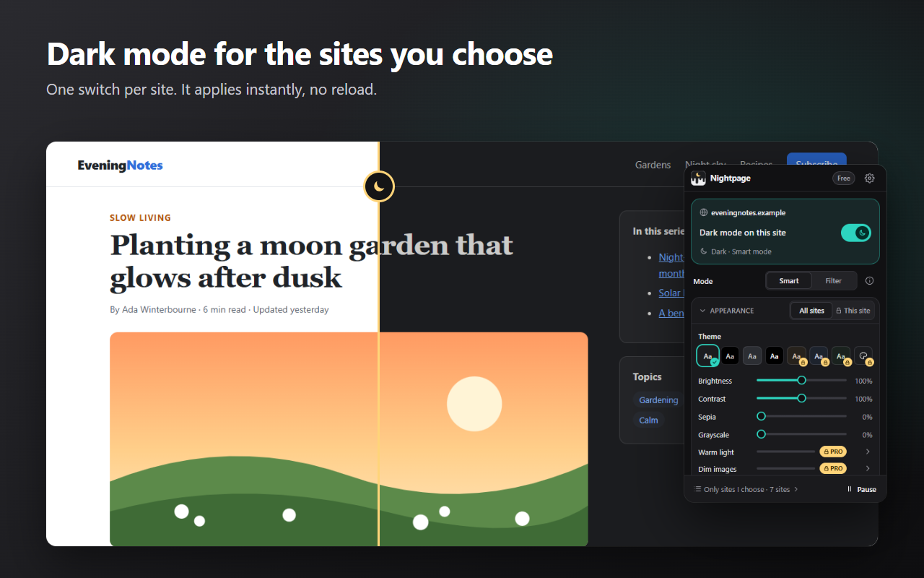Click the Free plan badge
This screenshot has width=924, height=578.
click(843, 178)
